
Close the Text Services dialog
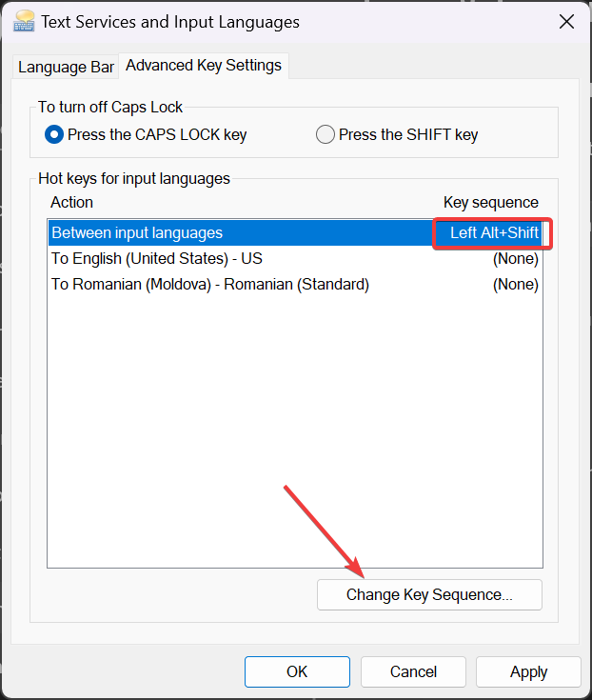(566, 21)
